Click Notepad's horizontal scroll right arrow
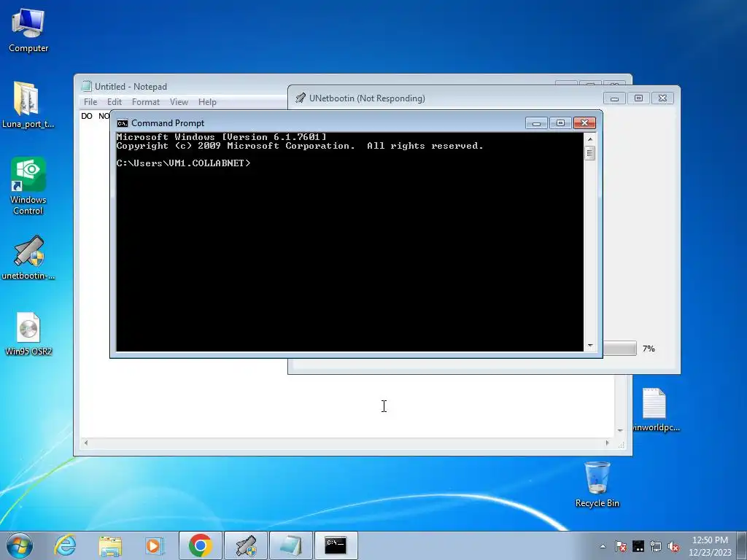This screenshot has width=747, height=560. tap(607, 443)
